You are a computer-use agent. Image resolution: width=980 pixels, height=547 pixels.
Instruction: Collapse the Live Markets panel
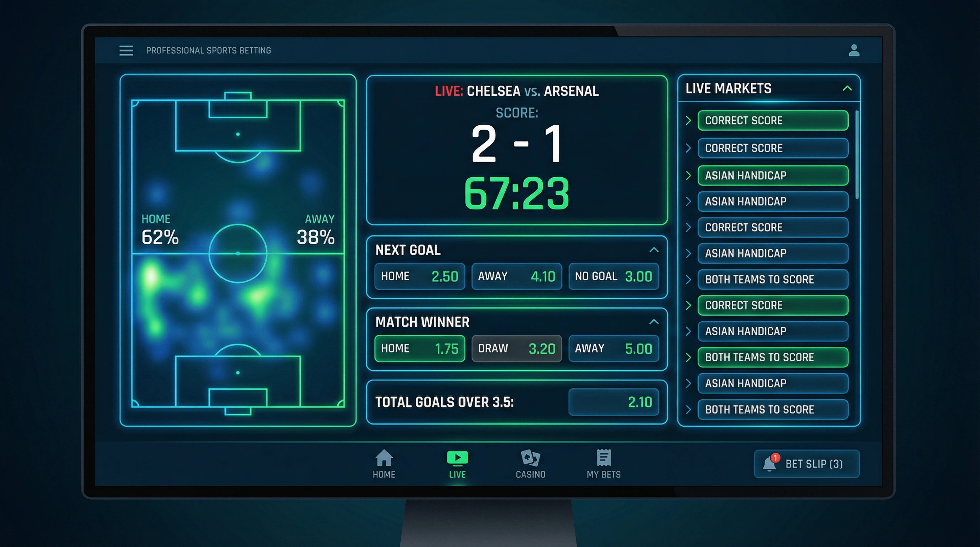click(847, 89)
